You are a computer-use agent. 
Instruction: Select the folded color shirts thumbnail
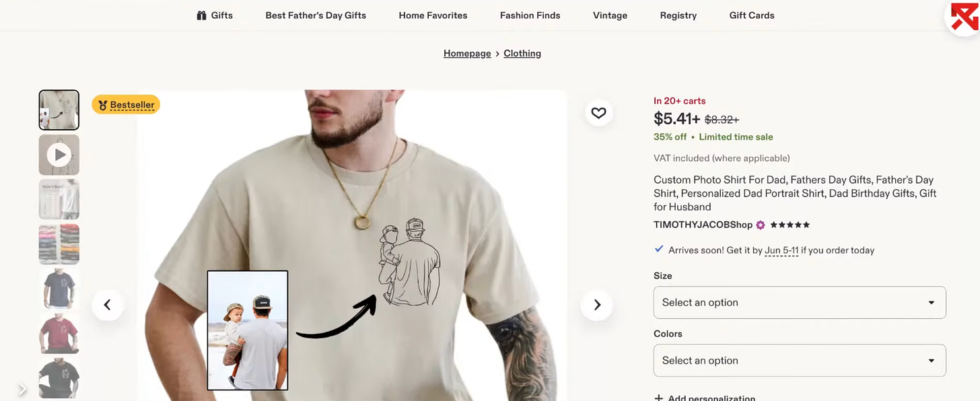pyautogui.click(x=59, y=244)
